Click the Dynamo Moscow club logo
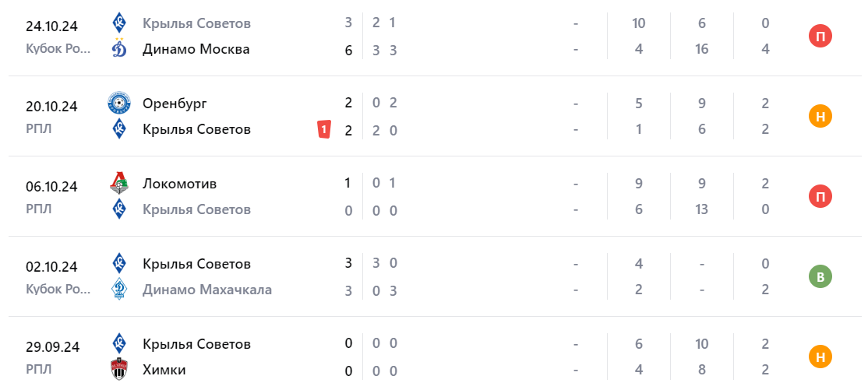 [x=119, y=49]
